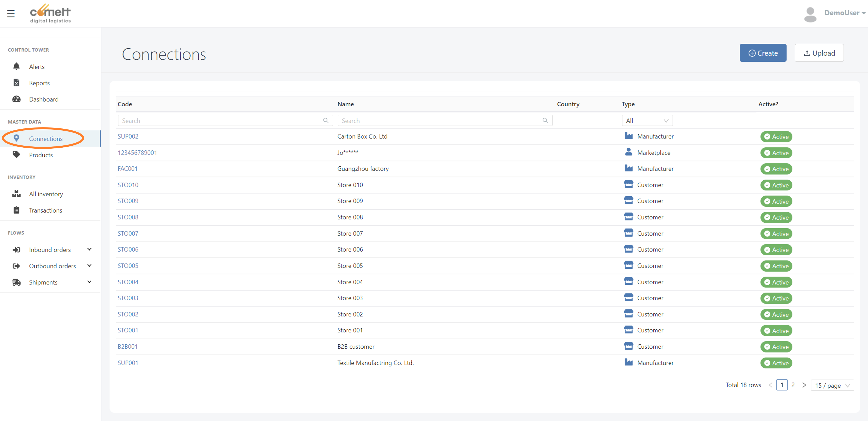The image size is (868, 421).
Task: Open the 15 / page size dropdown
Action: tap(832, 385)
